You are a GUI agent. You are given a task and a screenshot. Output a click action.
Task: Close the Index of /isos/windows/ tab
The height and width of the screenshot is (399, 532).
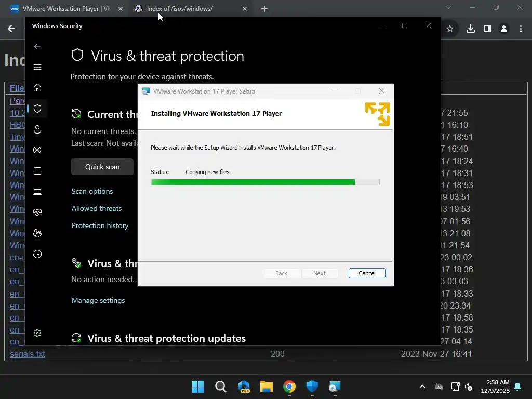tap(245, 9)
